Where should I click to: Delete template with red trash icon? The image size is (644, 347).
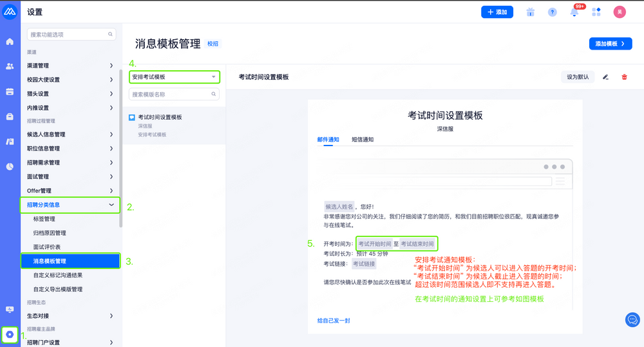624,77
